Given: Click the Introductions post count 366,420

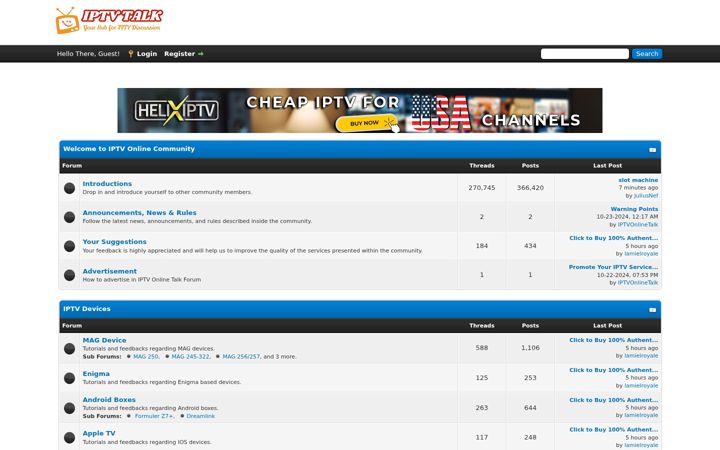Looking at the screenshot, I should (530, 188).
